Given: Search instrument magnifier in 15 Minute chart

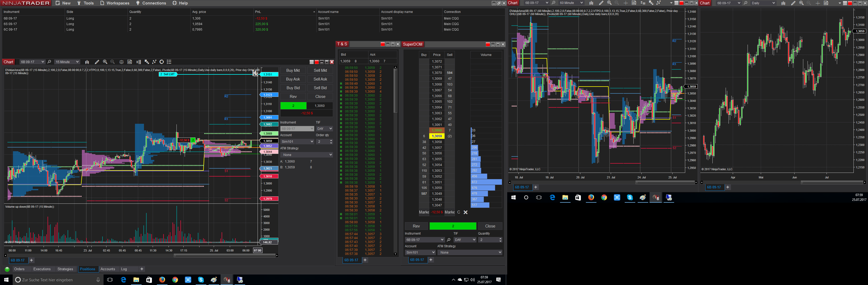Looking at the screenshot, I should [49, 62].
